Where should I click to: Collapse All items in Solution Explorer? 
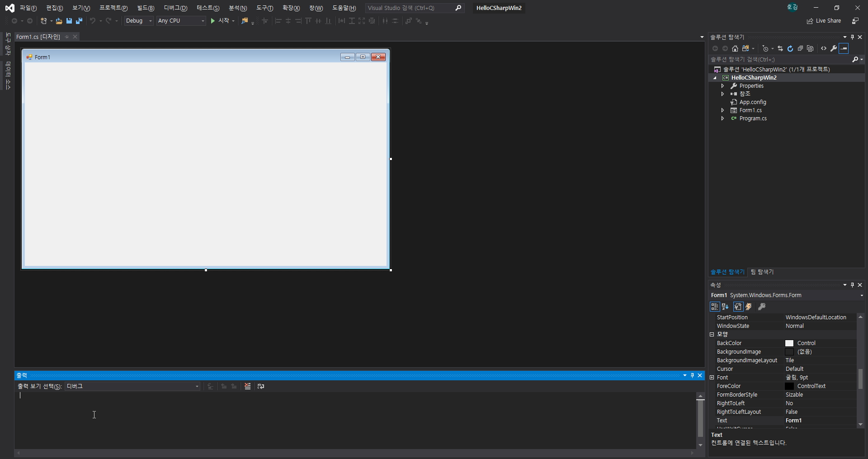[800, 48]
